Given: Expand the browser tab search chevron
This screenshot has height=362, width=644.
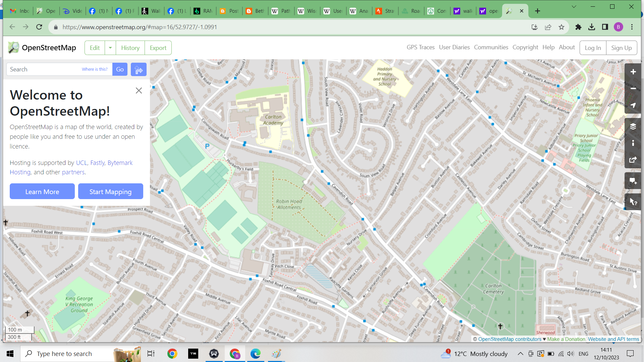Looking at the screenshot, I should [x=574, y=7].
